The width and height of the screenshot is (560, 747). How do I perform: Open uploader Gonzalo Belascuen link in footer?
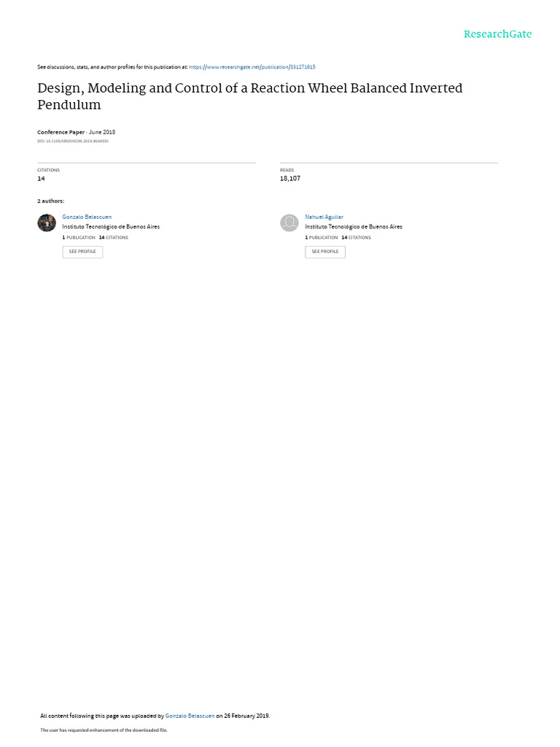[x=190, y=716]
